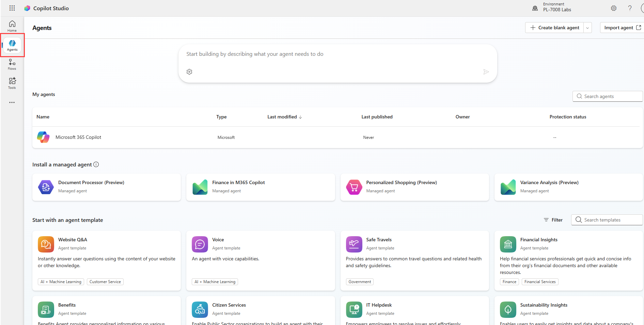Screen dimensions: 644x325
Task: Expand the Create blank agent dropdown chevron
Action: point(587,28)
